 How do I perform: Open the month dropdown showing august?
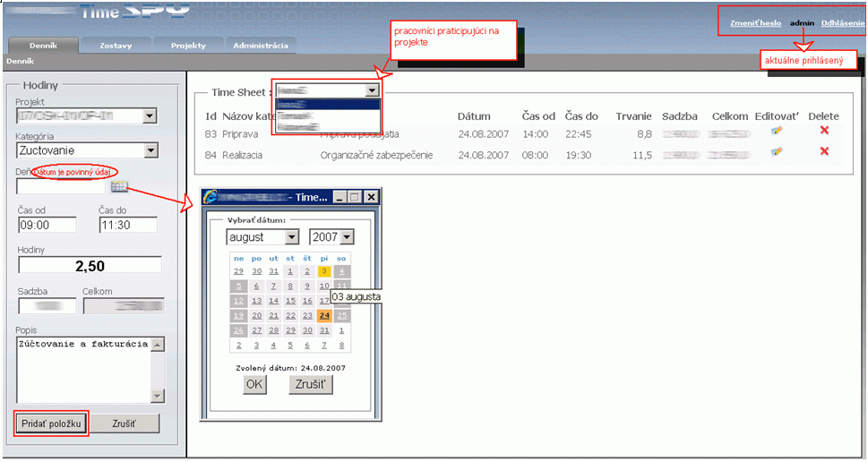click(x=292, y=237)
